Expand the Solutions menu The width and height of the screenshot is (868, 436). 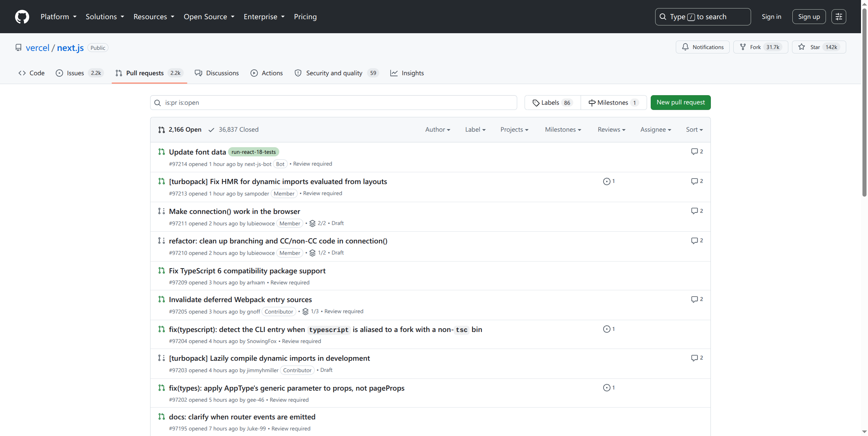(x=105, y=17)
